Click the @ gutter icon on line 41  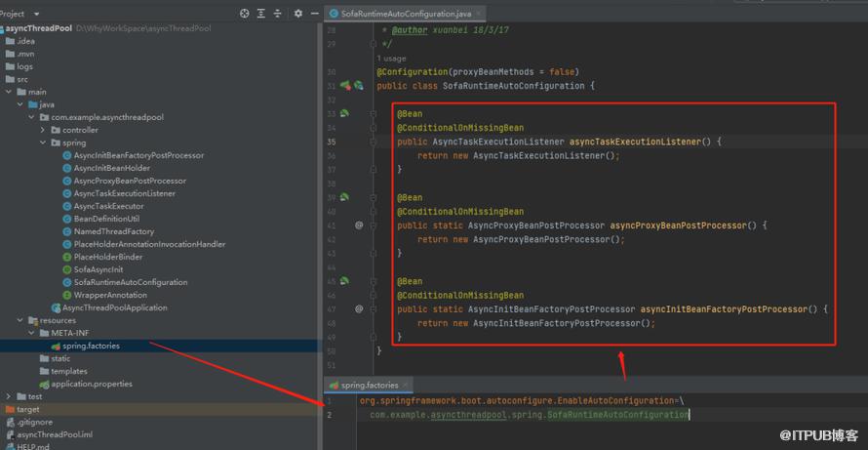pyautogui.click(x=359, y=225)
